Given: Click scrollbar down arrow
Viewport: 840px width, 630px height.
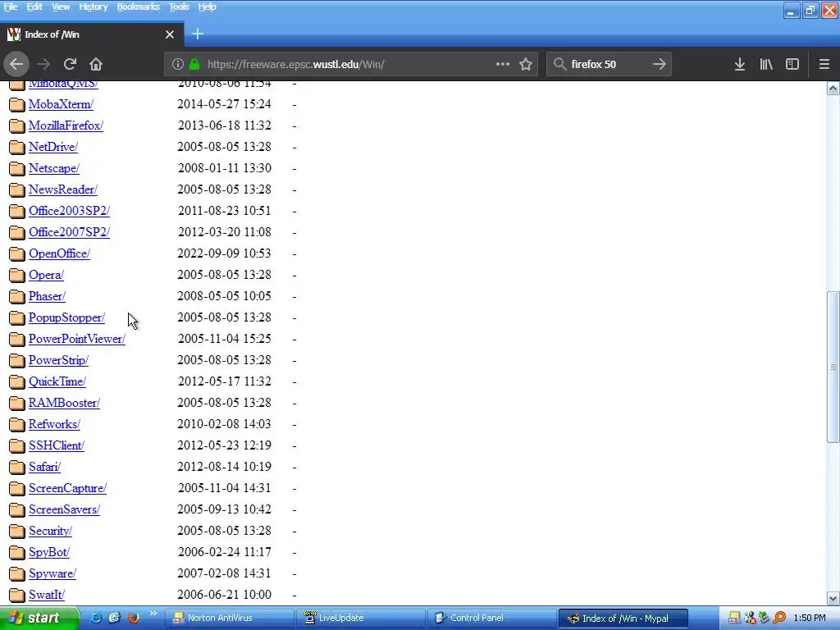Looking at the screenshot, I should pyautogui.click(x=833, y=598).
